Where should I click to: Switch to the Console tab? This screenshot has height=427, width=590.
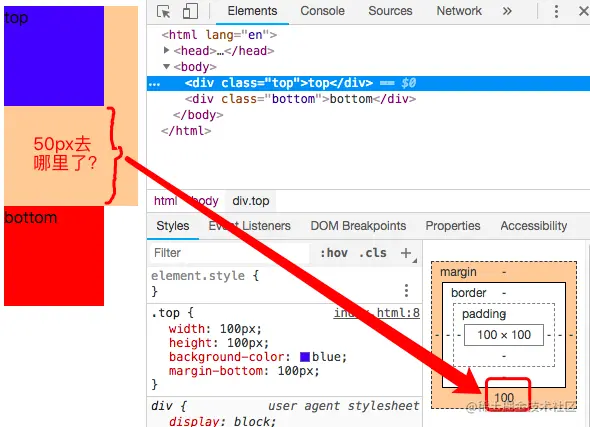pos(322,11)
